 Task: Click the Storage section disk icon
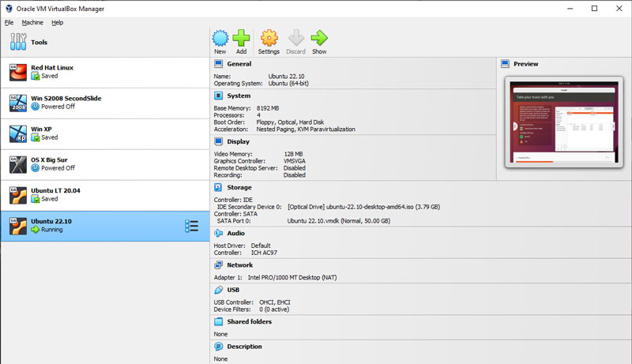pyautogui.click(x=219, y=187)
